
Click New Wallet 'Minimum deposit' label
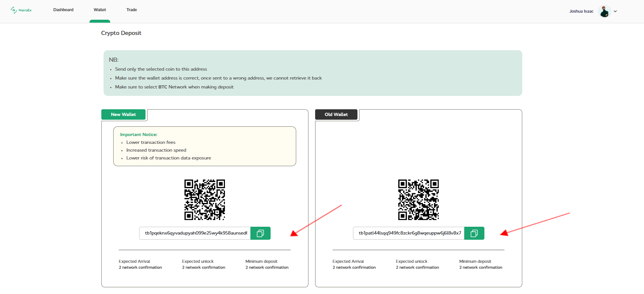[261, 261]
